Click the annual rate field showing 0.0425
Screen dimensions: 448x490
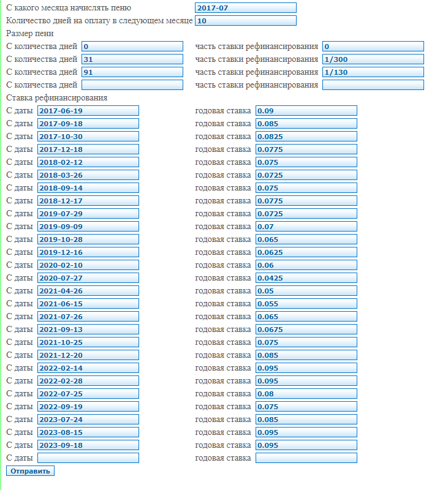[306, 278]
